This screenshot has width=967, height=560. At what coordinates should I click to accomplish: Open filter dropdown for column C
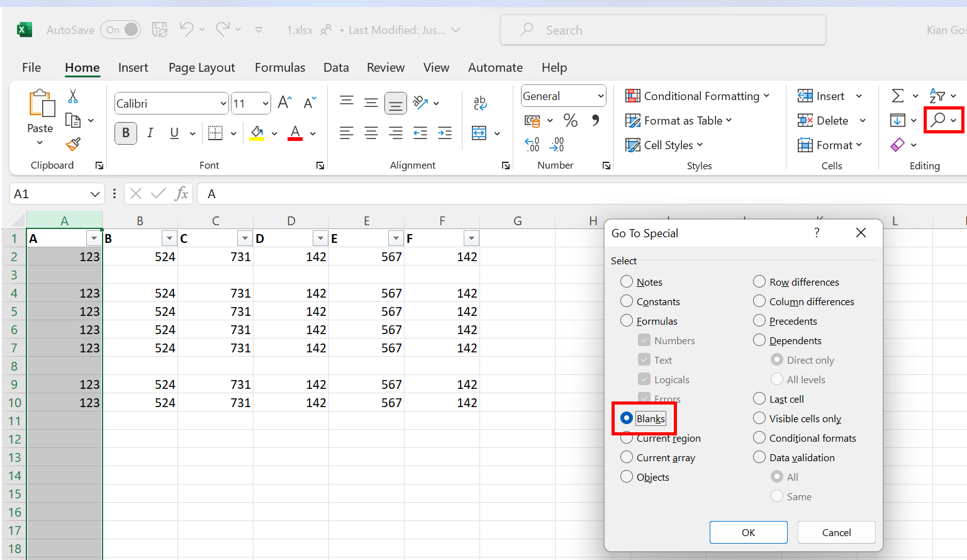[x=245, y=238]
